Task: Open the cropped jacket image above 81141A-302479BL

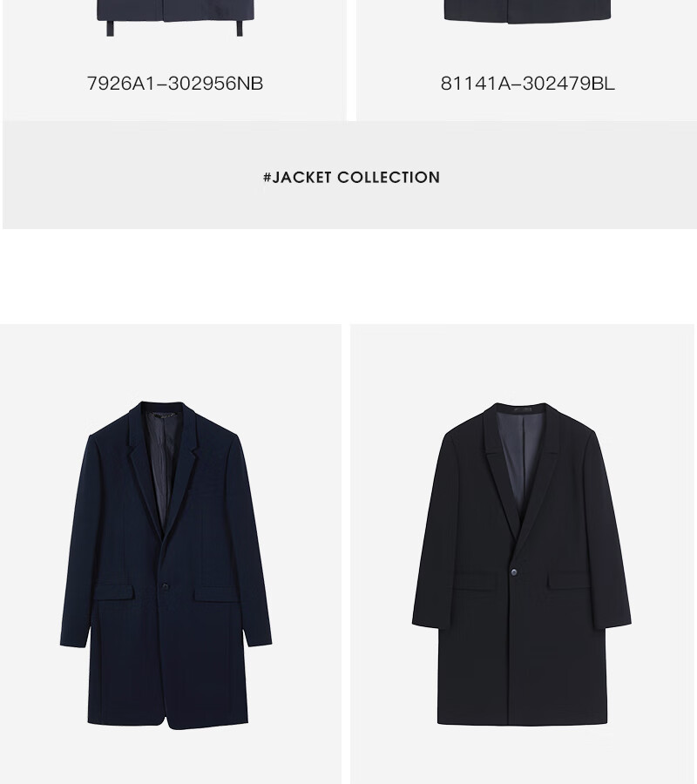Action: pos(527,11)
